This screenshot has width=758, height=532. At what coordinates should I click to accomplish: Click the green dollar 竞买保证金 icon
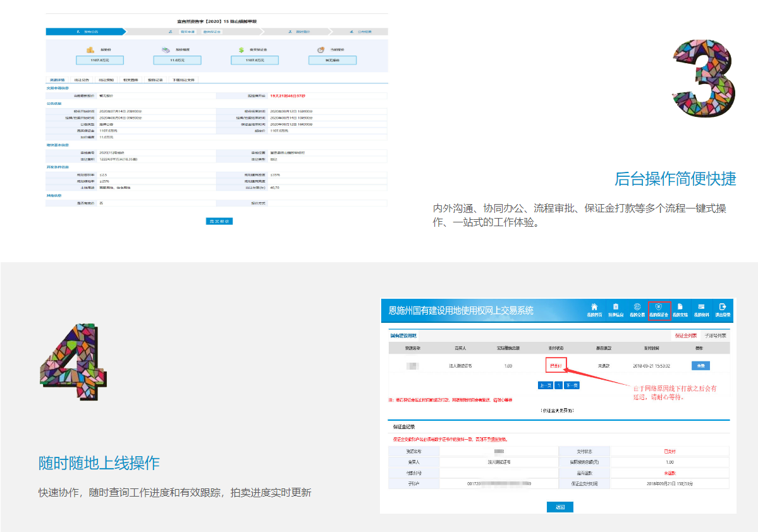[x=241, y=50]
